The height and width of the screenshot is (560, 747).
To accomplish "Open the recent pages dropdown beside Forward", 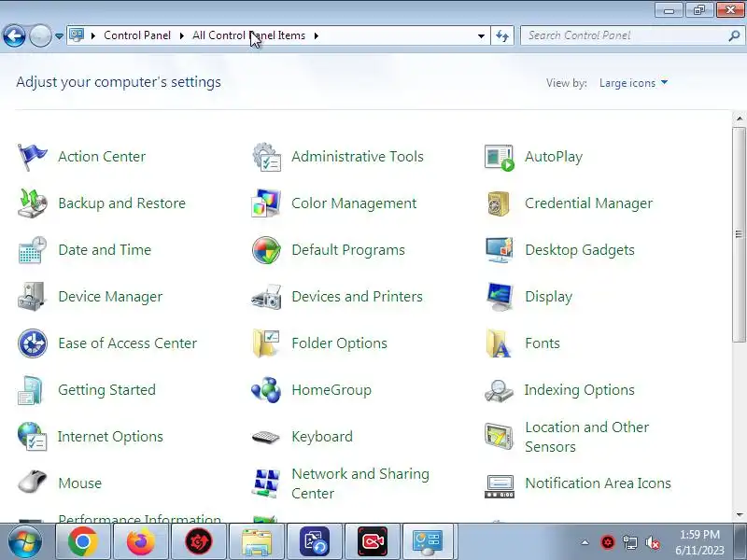I will [x=59, y=35].
